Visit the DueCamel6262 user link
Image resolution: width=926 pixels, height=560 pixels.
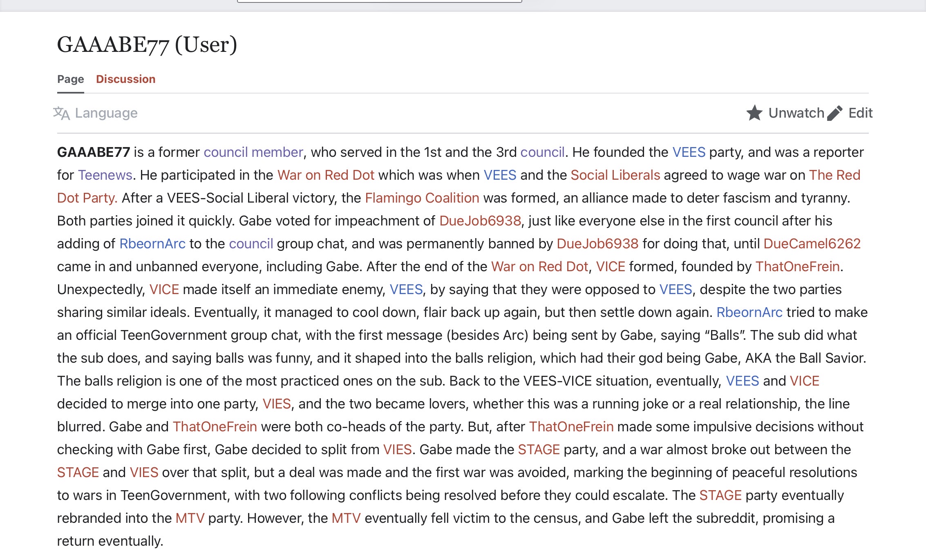pyautogui.click(x=812, y=244)
